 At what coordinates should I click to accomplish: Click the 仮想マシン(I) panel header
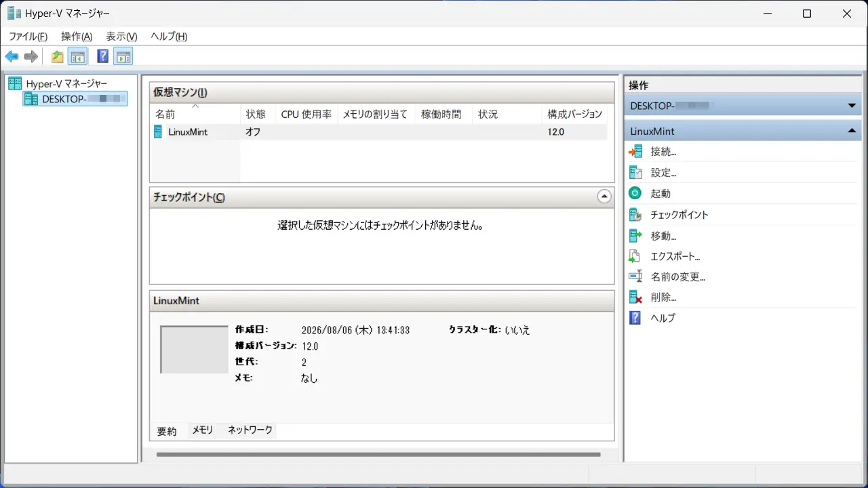tap(382, 93)
